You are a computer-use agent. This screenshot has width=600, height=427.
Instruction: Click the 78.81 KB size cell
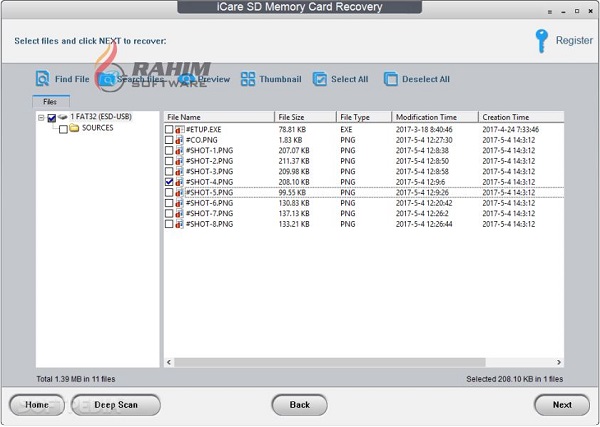[x=292, y=130]
